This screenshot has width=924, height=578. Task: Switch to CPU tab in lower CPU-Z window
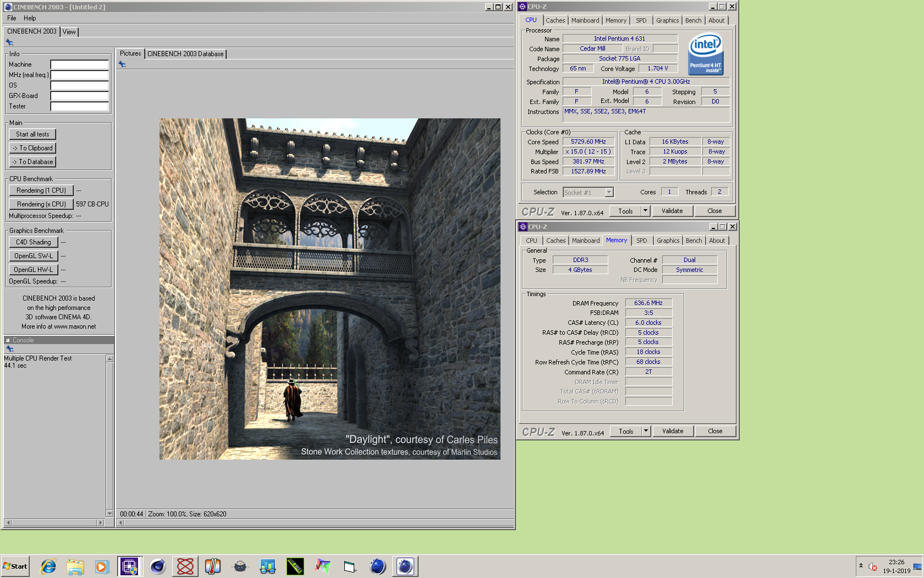point(532,241)
